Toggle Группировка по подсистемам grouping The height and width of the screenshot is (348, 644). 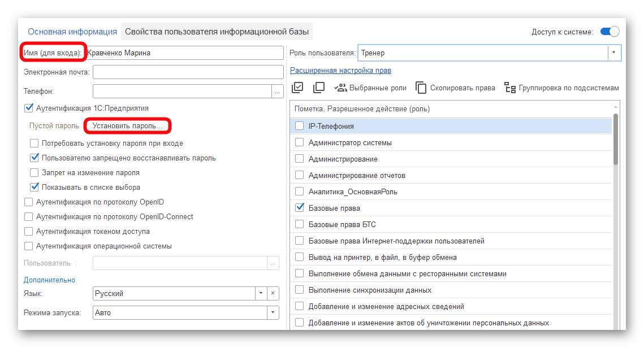tap(561, 88)
